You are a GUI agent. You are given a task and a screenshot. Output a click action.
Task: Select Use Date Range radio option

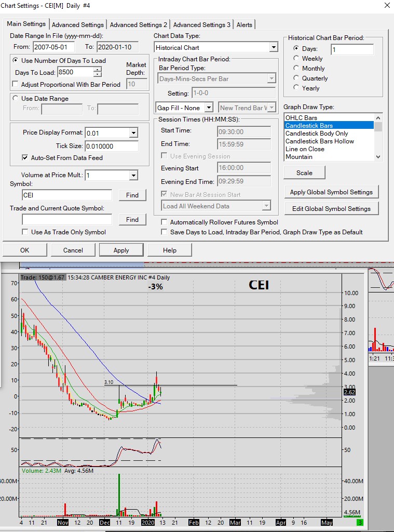[15, 98]
